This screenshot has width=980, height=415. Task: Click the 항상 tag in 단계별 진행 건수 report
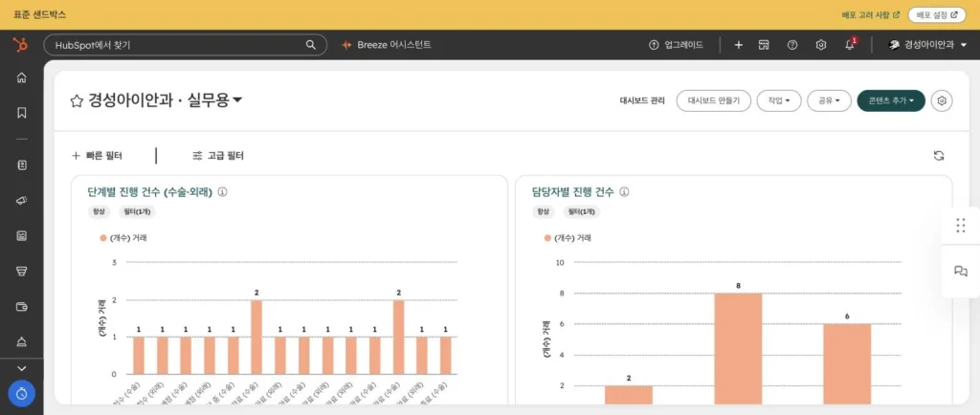[x=100, y=211]
